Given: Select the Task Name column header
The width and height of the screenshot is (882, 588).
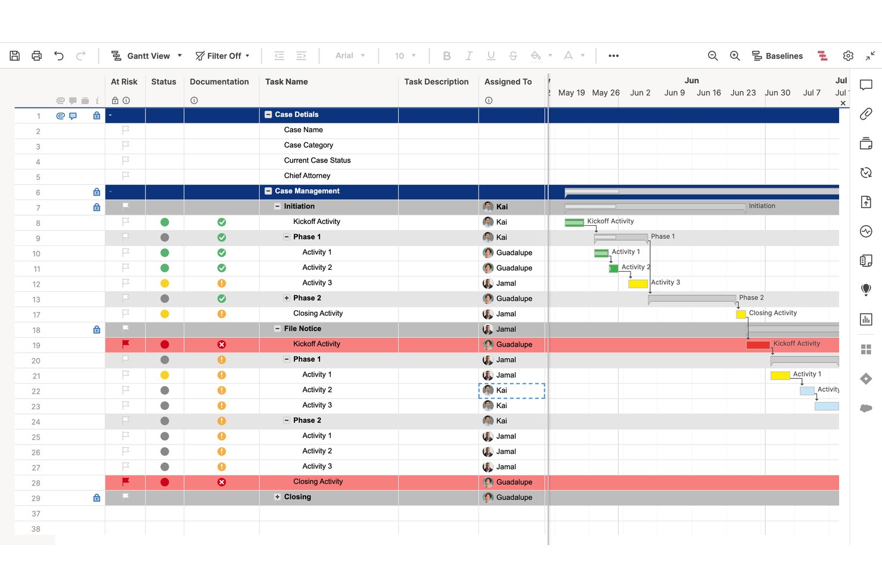Looking at the screenshot, I should pos(287,82).
